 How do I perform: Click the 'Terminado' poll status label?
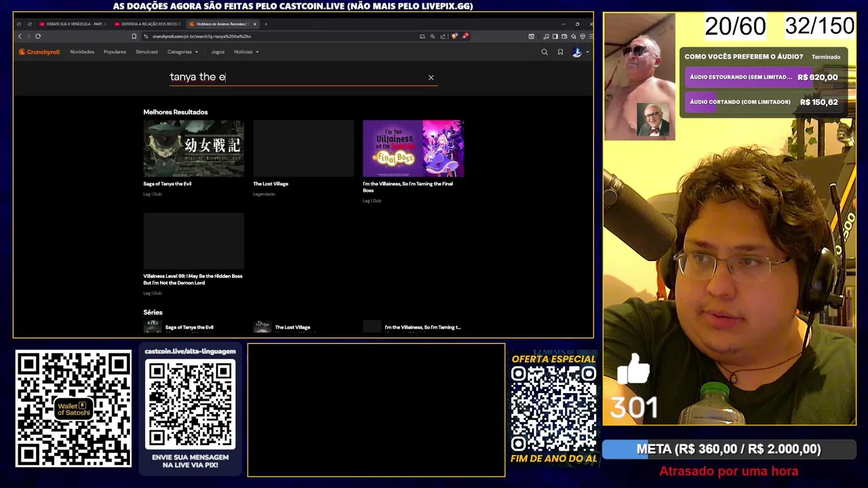(x=826, y=57)
